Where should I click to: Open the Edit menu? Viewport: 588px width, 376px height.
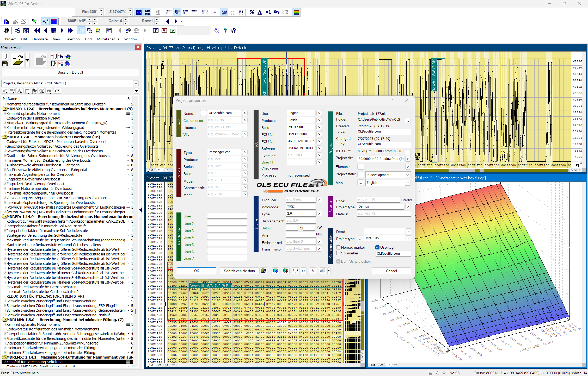pos(24,39)
